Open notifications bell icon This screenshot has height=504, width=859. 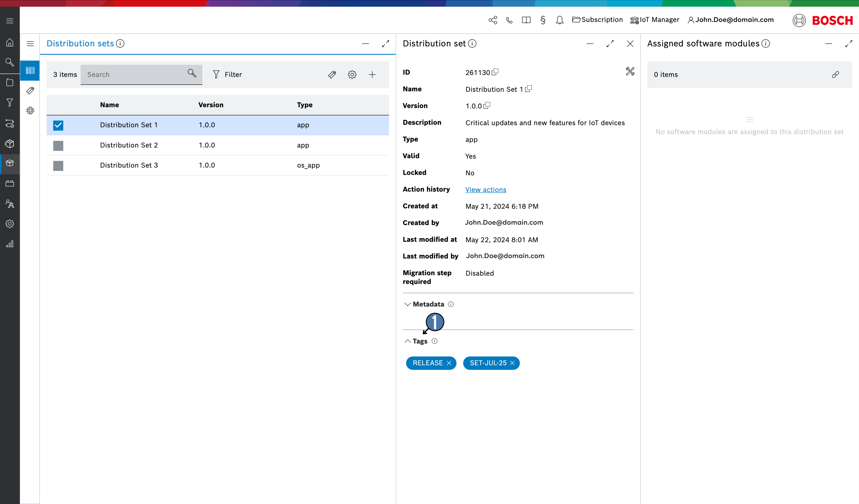tap(559, 20)
